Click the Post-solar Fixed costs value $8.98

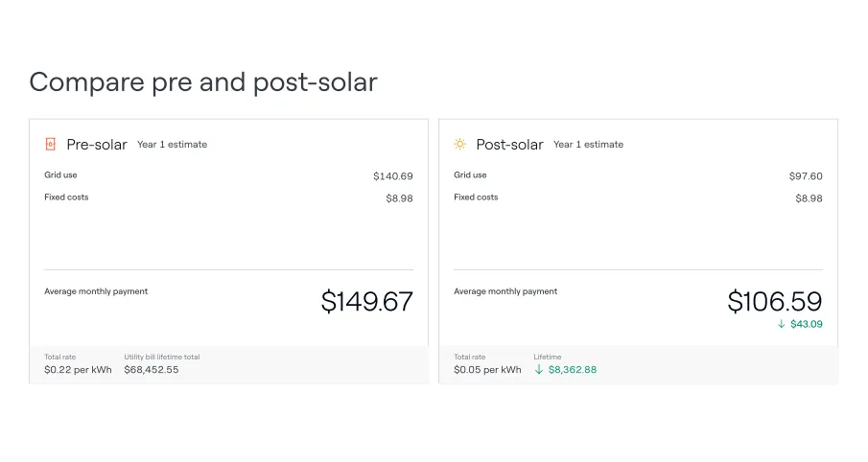pyautogui.click(x=809, y=198)
